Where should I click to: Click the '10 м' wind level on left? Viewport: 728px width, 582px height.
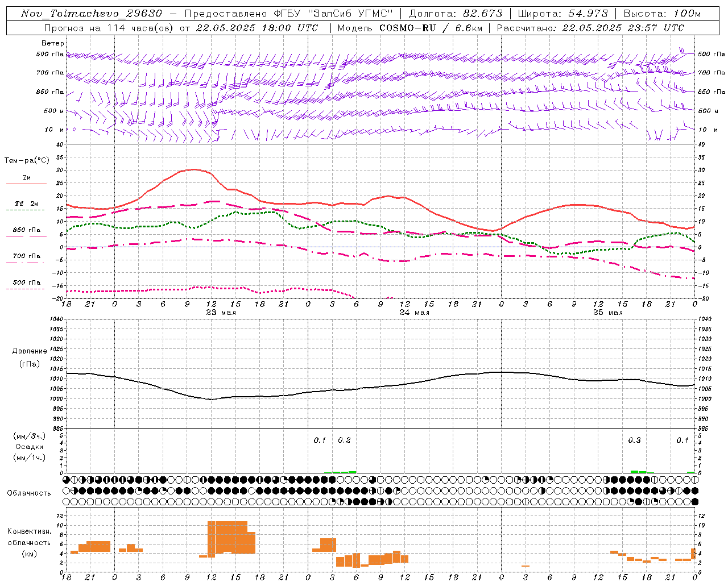(55, 130)
